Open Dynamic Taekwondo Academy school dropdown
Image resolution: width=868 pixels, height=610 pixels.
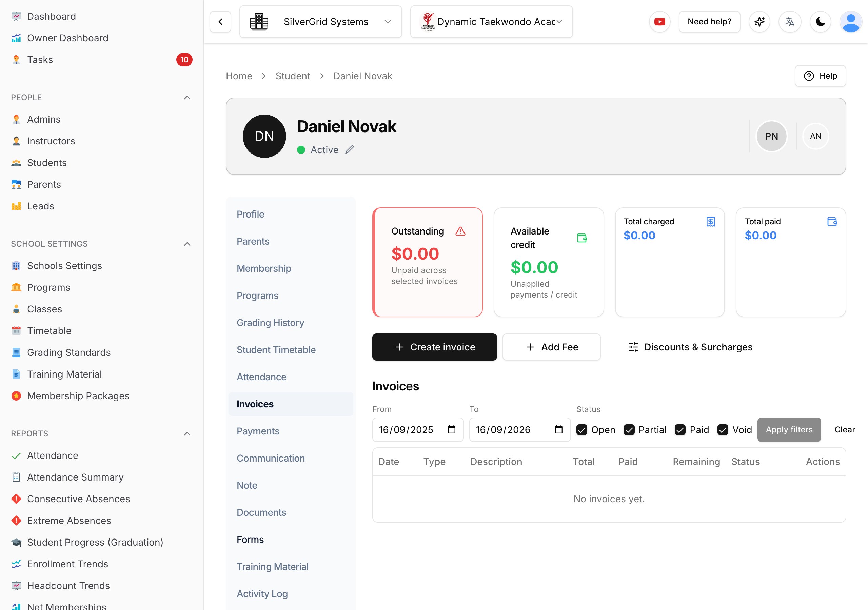[491, 22]
